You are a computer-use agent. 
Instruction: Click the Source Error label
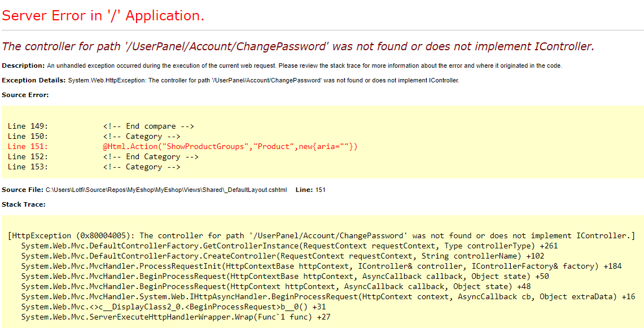click(x=25, y=95)
